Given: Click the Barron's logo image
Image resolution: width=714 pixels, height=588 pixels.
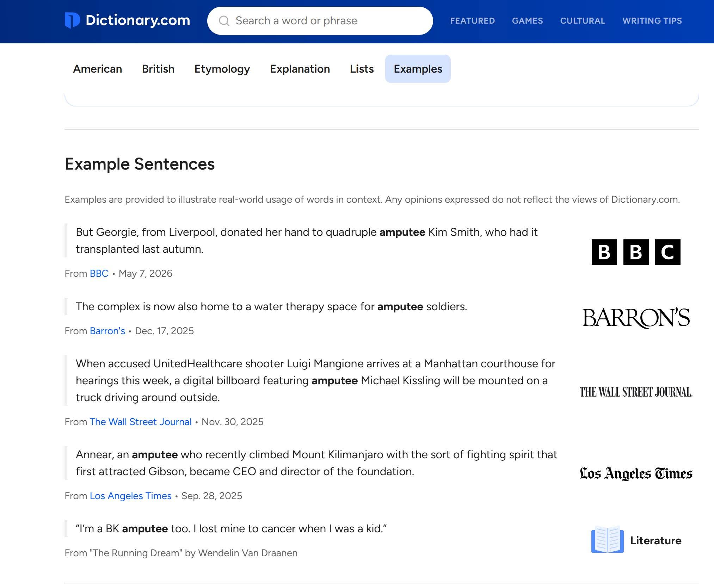Looking at the screenshot, I should [636, 318].
